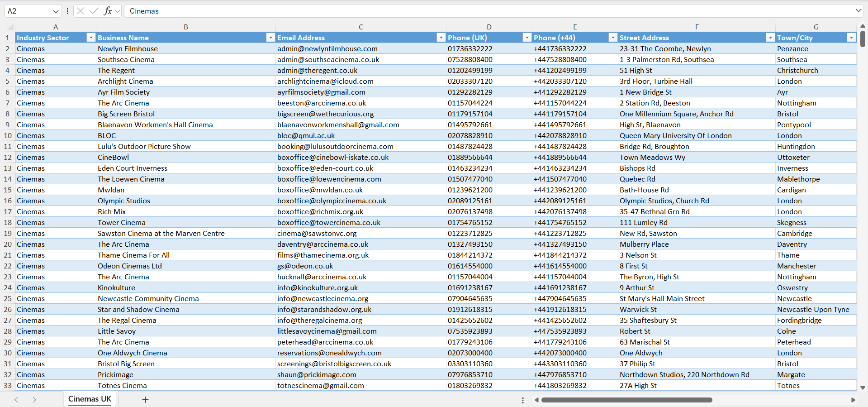
Task: Click cell 'Newcastle Upon Tyne'
Action: pos(816,309)
